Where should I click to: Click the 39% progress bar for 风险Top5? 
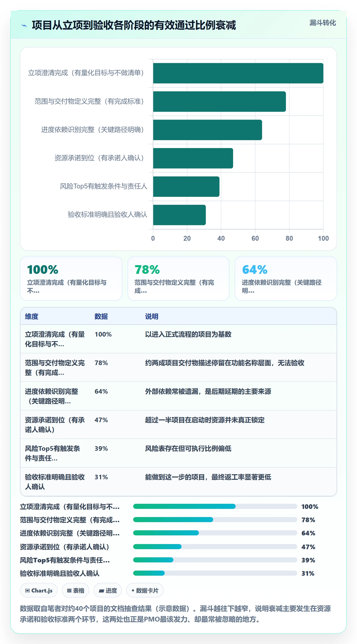pyautogui.click(x=215, y=560)
